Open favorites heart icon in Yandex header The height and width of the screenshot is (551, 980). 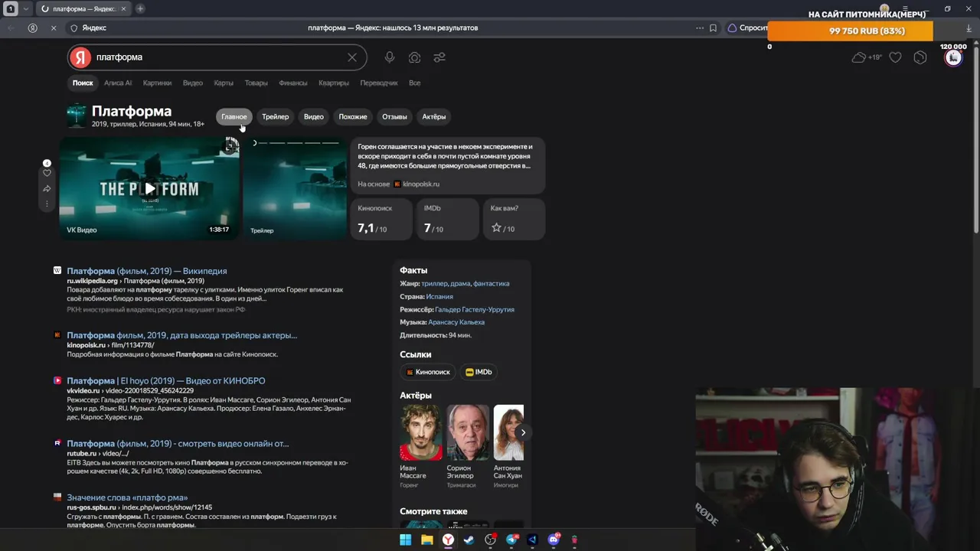895,57
